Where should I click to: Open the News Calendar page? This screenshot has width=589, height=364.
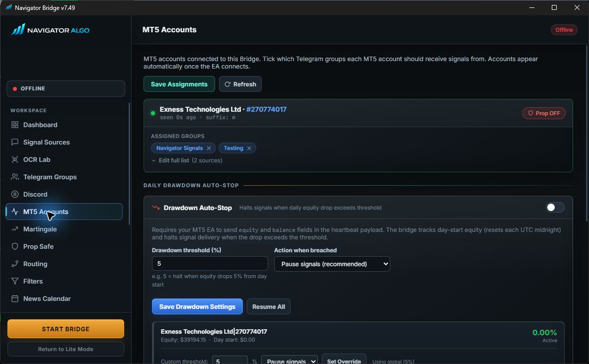pyautogui.click(x=47, y=298)
